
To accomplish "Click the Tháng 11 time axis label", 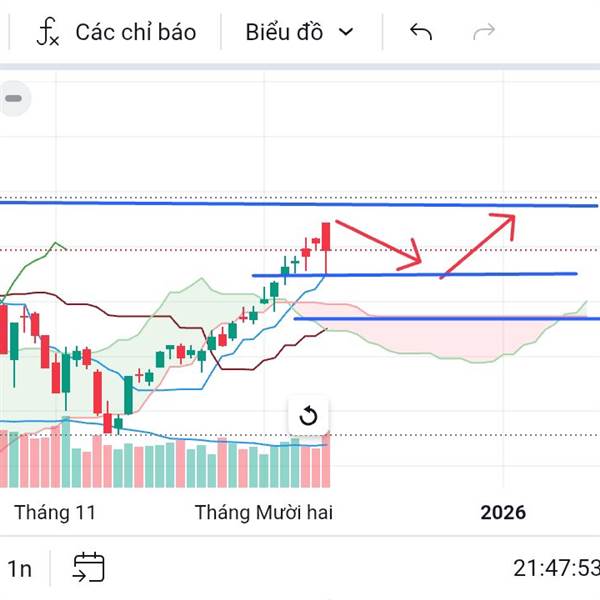I will click(55, 513).
